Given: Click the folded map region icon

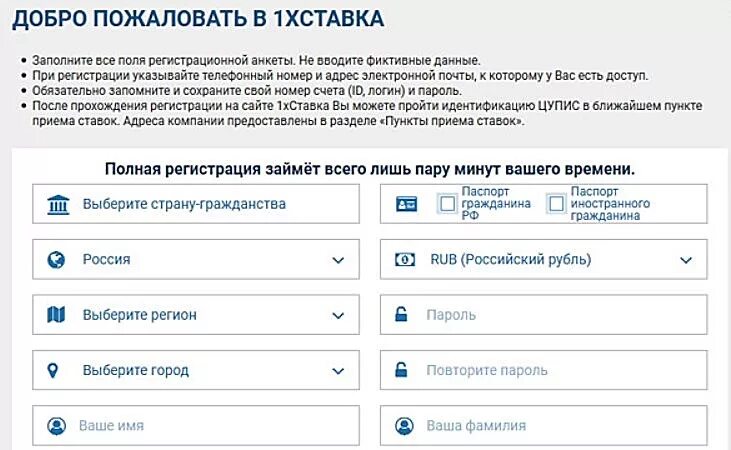Looking at the screenshot, I should click(56, 315).
